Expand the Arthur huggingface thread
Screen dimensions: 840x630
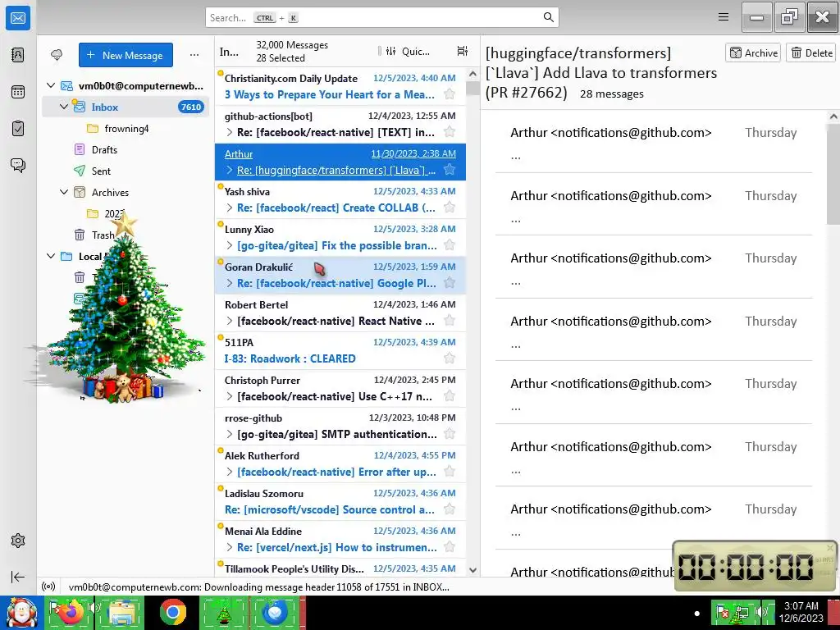[x=230, y=170]
